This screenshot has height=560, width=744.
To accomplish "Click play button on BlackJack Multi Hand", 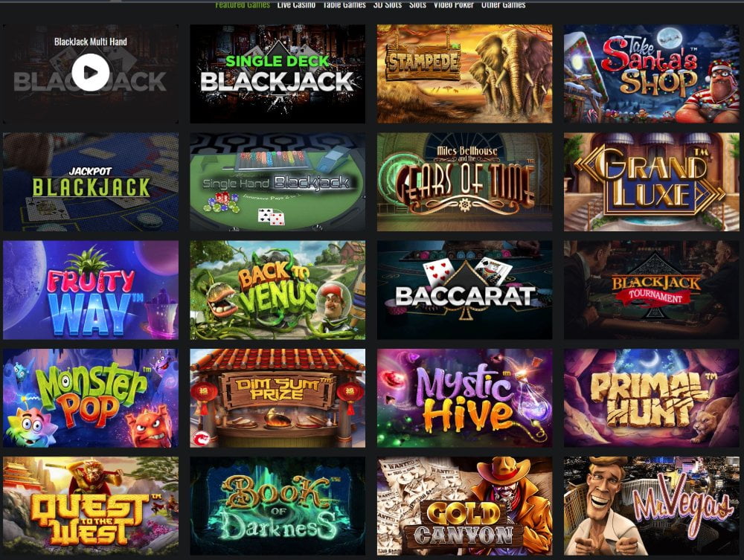I will 91,73.
